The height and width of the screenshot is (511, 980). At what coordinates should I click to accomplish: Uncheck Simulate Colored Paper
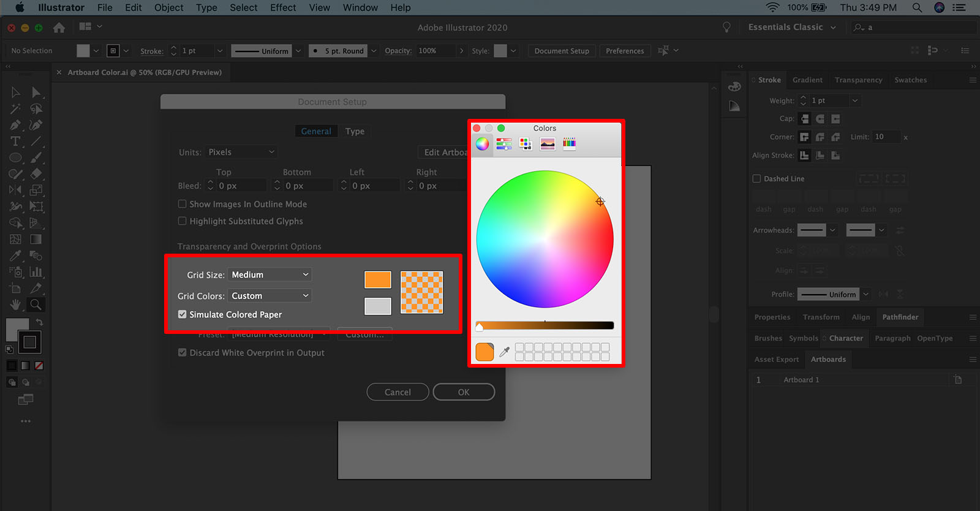tap(183, 314)
